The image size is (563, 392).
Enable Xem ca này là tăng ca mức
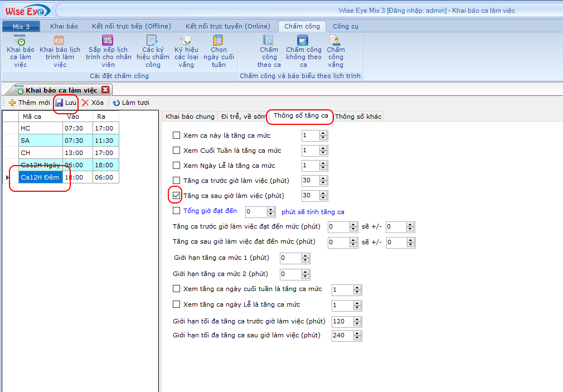tap(177, 135)
